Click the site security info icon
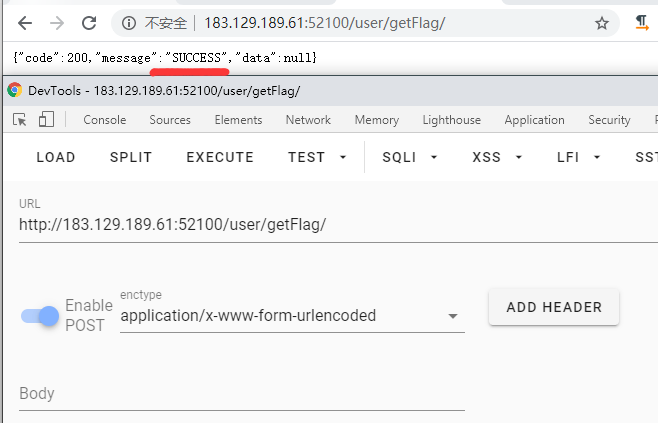 (129, 22)
